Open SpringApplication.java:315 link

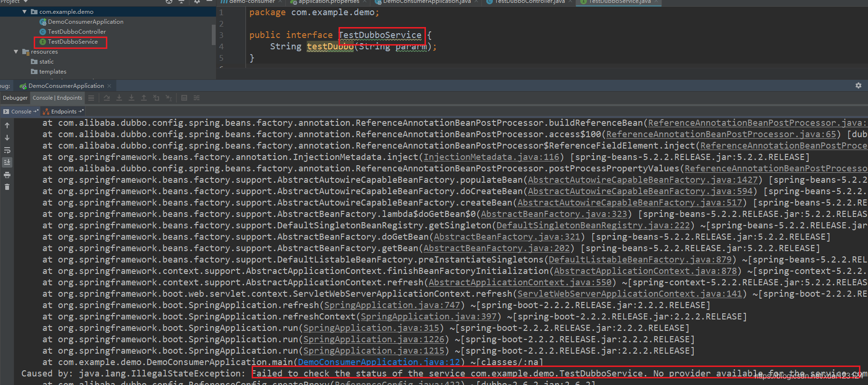(371, 328)
